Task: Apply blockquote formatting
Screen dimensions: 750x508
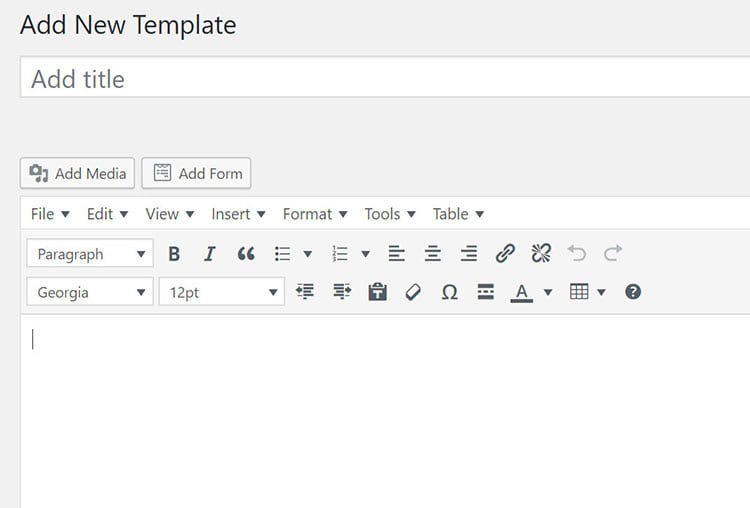Action: (246, 254)
